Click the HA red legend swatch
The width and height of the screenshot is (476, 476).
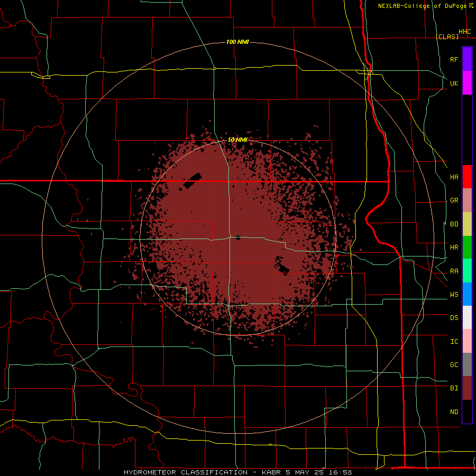pos(467,177)
